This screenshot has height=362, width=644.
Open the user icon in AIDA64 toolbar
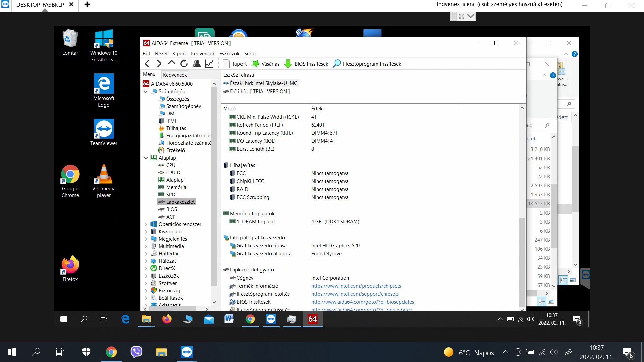pos(197,64)
